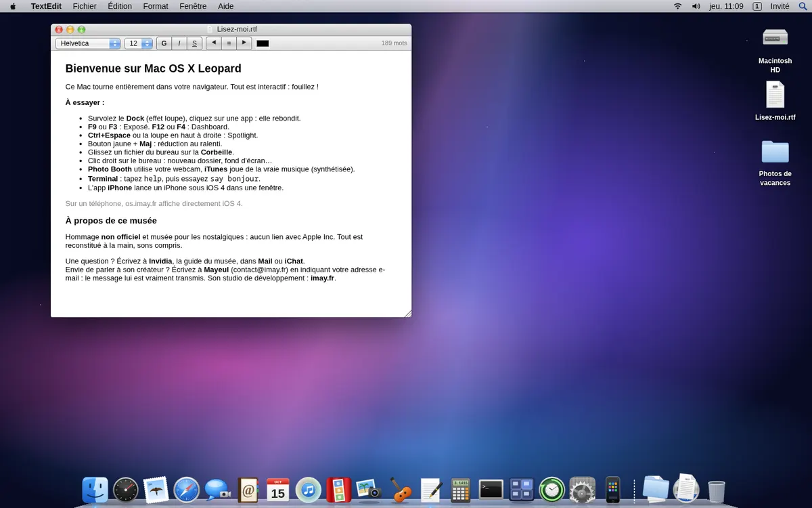Center text with middle alignment button

pos(229,43)
